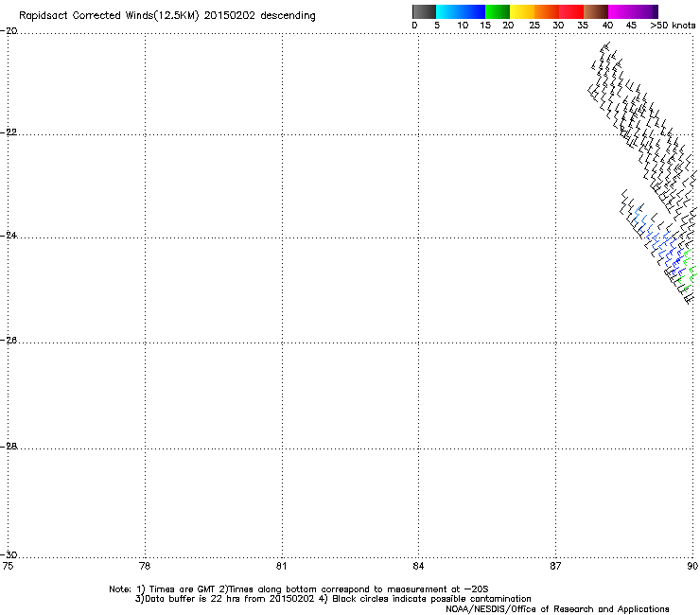The width and height of the screenshot is (700, 615).
Task: Pick the gray 0-5 knots color segment
Action: coord(424,11)
